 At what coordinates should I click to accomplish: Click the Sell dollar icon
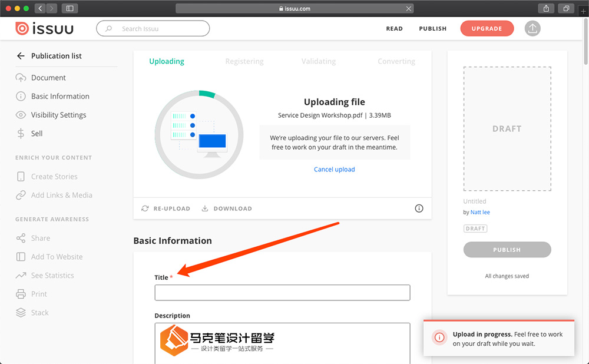[x=21, y=133]
